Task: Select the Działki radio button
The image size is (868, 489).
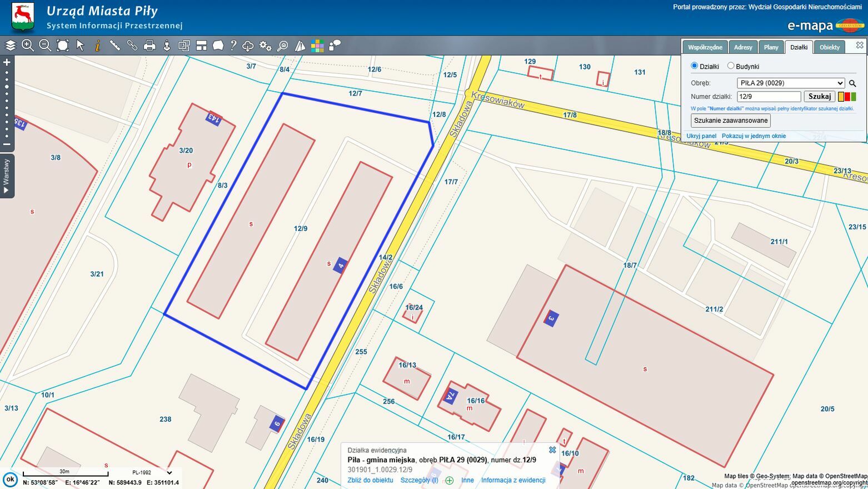Action: point(694,66)
